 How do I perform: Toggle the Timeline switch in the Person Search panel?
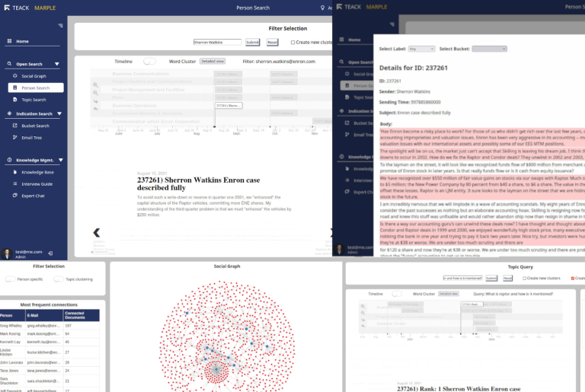point(149,61)
